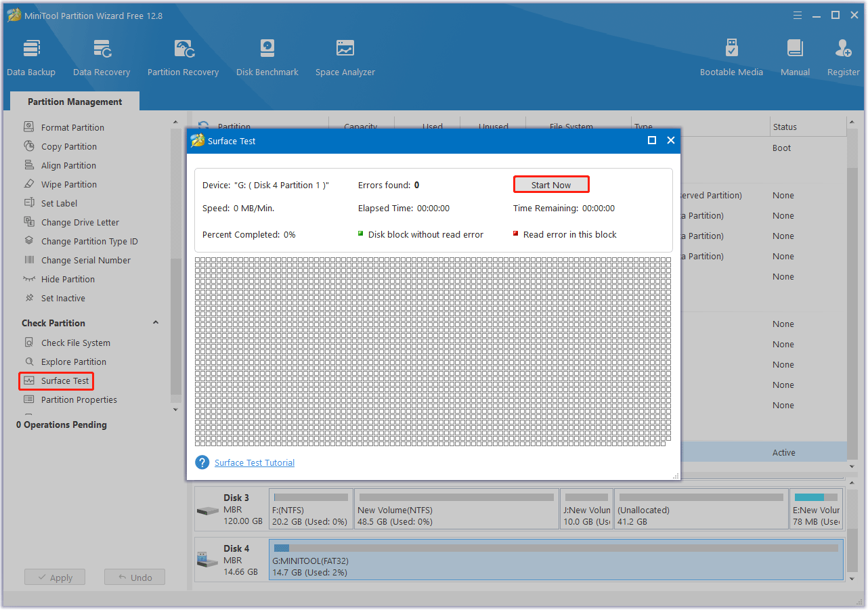This screenshot has width=868, height=610.
Task: Switch to Partition Management tab
Action: pyautogui.click(x=74, y=102)
